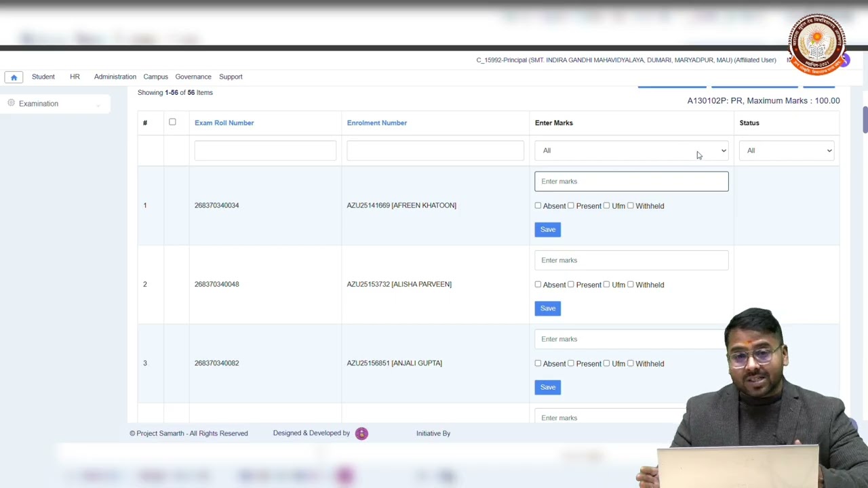Click the university logo emblem
This screenshot has height=488, width=868.
(816, 44)
